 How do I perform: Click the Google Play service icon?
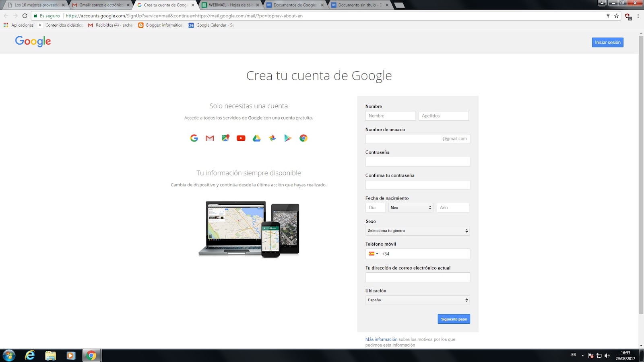coord(288,138)
